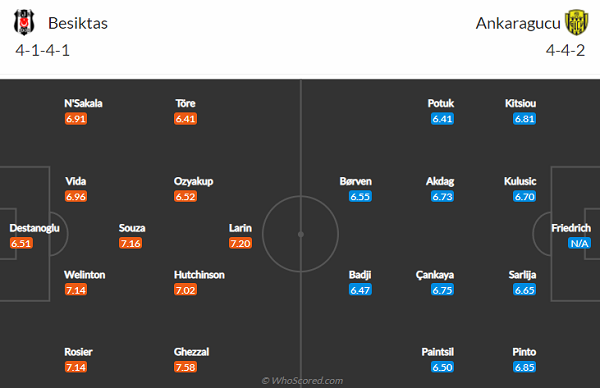Click the Besiktas club crest icon
The height and width of the screenshot is (388, 600).
click(x=24, y=22)
